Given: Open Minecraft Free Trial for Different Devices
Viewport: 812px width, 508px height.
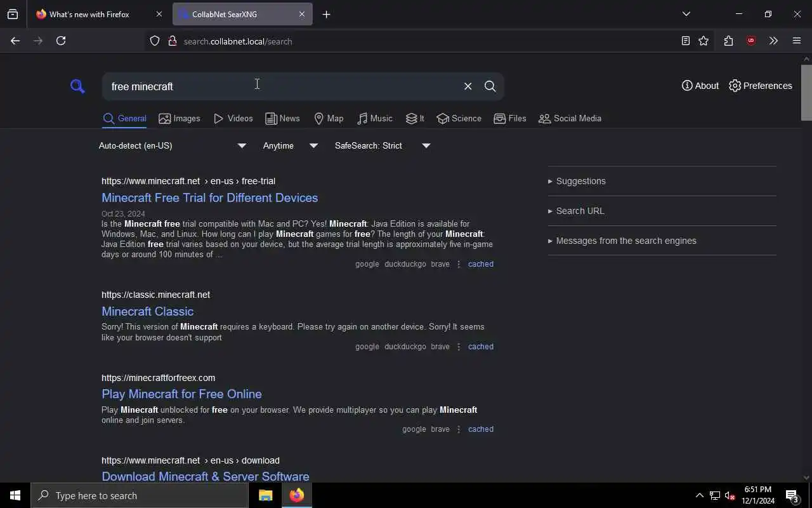Looking at the screenshot, I should [210, 197].
